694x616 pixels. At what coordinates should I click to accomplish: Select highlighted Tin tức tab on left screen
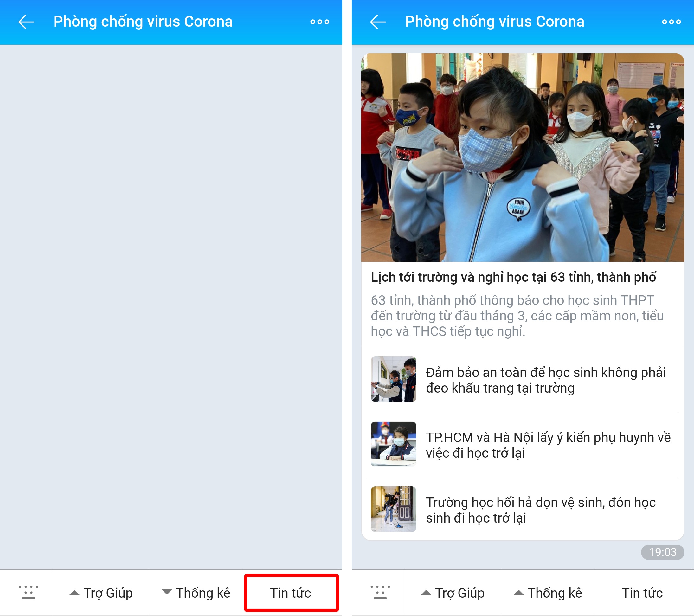tap(291, 593)
